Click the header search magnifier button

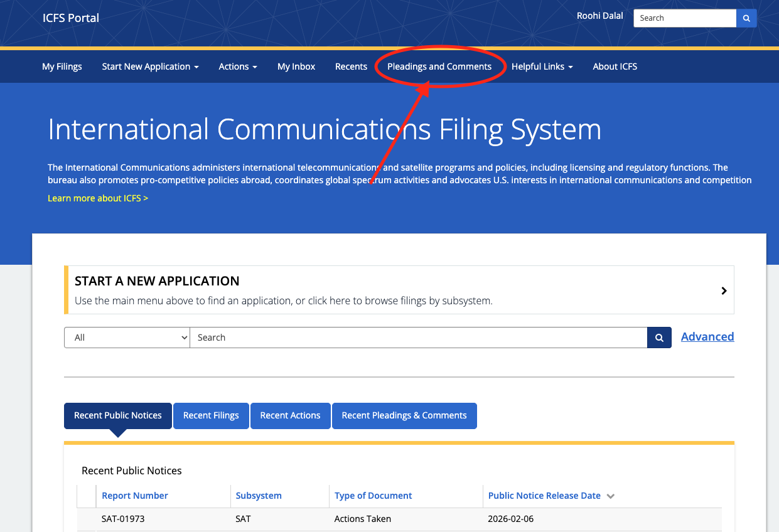pyautogui.click(x=746, y=18)
